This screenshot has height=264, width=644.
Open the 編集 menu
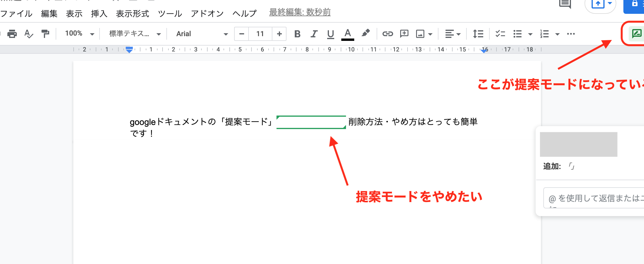[49, 14]
